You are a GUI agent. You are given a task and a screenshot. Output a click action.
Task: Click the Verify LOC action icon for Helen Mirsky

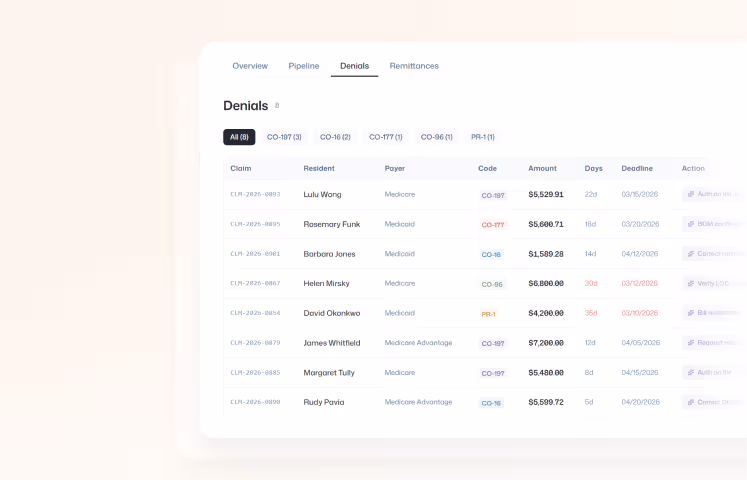click(x=691, y=283)
